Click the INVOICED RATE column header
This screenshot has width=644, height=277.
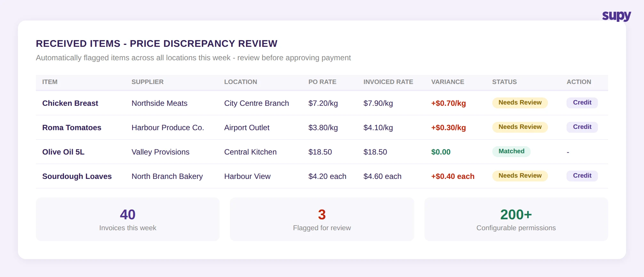click(x=388, y=82)
